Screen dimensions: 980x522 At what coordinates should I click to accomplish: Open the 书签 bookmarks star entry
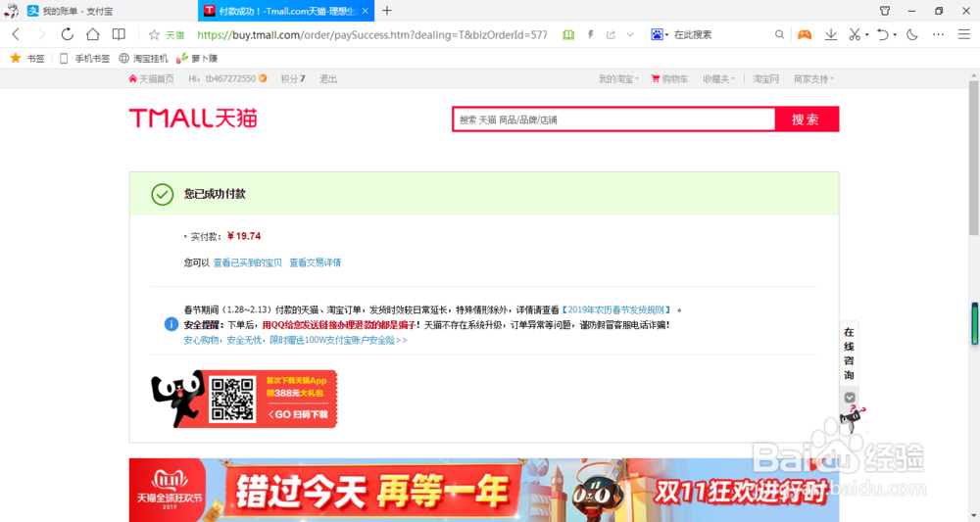pos(27,58)
